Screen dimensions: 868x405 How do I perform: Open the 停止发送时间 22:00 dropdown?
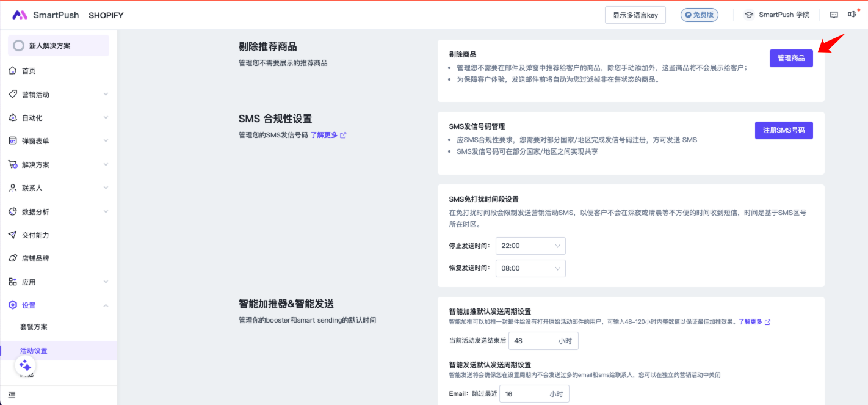530,246
